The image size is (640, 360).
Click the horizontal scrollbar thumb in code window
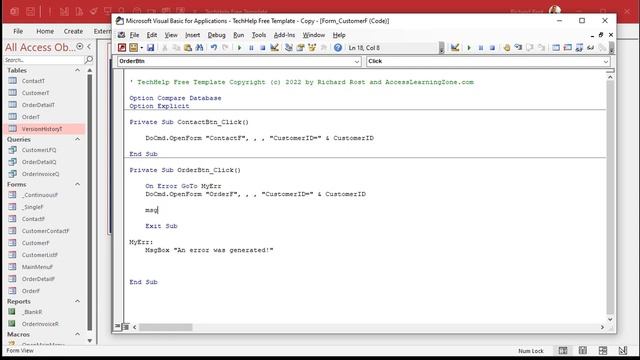[x=165, y=327]
